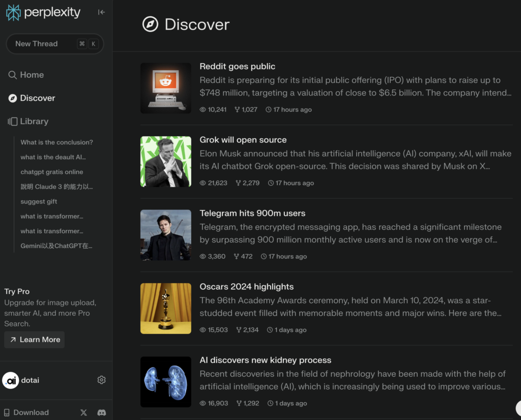Click the Elon Musk thumbnail image

(166, 162)
